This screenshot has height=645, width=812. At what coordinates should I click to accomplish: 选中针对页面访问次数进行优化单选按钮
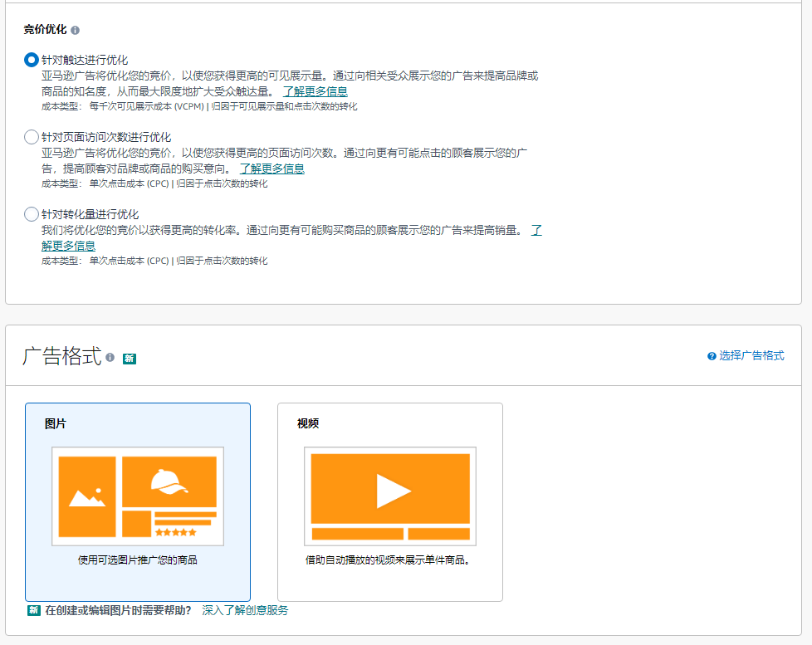30,136
